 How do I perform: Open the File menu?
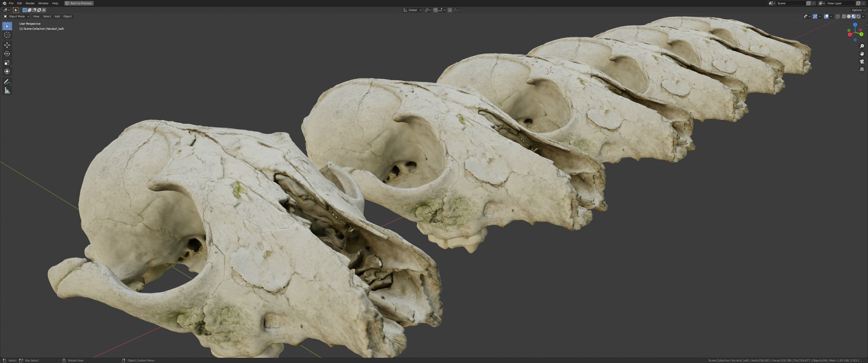[x=11, y=3]
